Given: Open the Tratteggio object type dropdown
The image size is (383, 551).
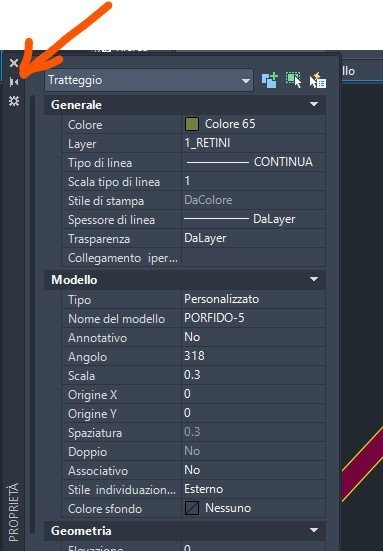Looking at the screenshot, I should pyautogui.click(x=149, y=80).
